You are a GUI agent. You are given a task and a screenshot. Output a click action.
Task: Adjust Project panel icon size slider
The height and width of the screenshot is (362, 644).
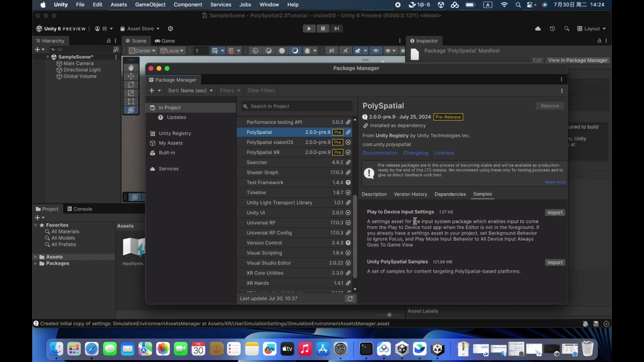[x=389, y=315]
